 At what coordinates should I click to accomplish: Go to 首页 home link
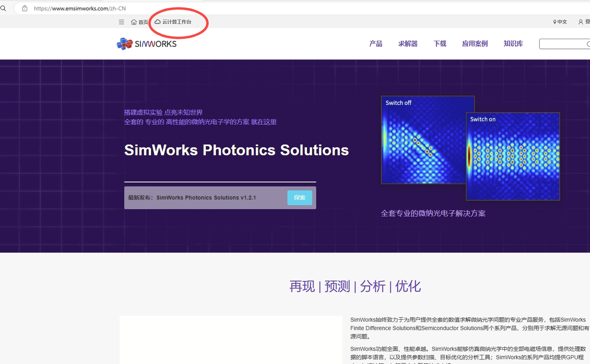[x=140, y=22]
